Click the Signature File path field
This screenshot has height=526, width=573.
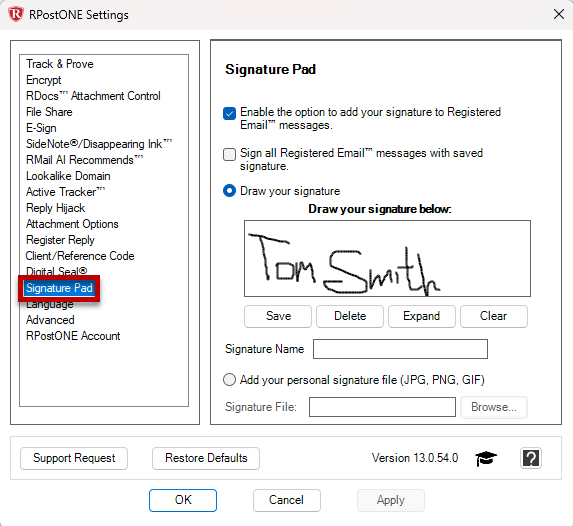[x=382, y=407]
